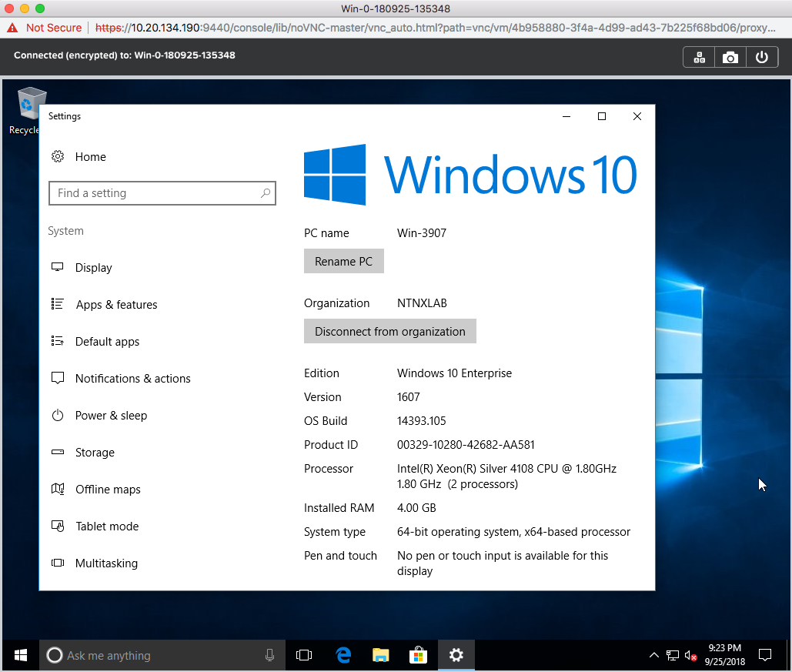Click the Apps & features list icon
792x672 pixels.
click(58, 303)
